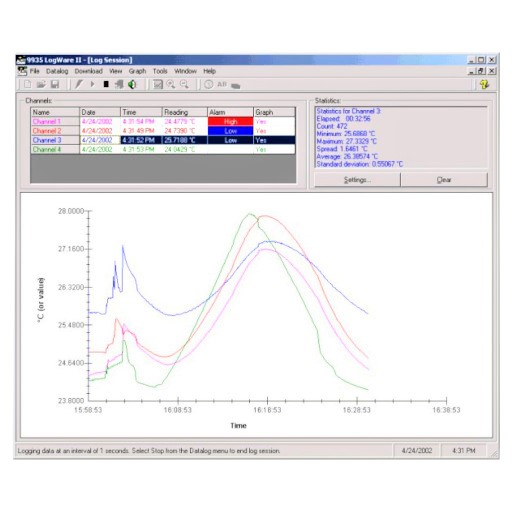Viewport: 512px width, 512px height.
Task: Open the Datalog menu
Action: (x=57, y=71)
